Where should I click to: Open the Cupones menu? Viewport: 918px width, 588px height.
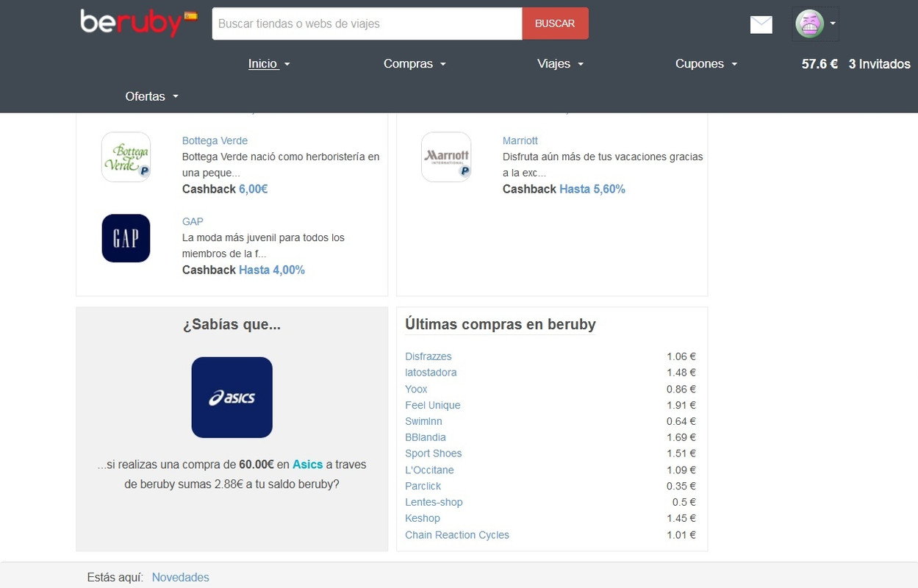click(700, 64)
